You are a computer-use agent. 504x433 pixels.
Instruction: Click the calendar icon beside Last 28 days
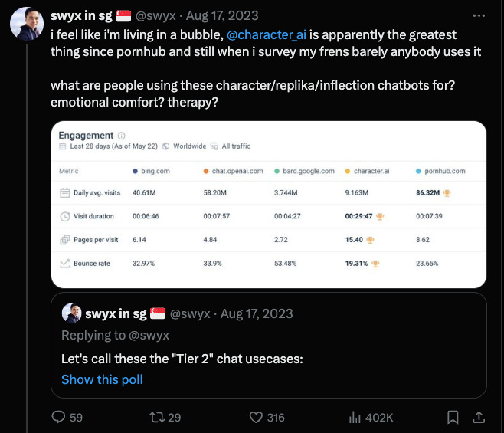tap(62, 146)
